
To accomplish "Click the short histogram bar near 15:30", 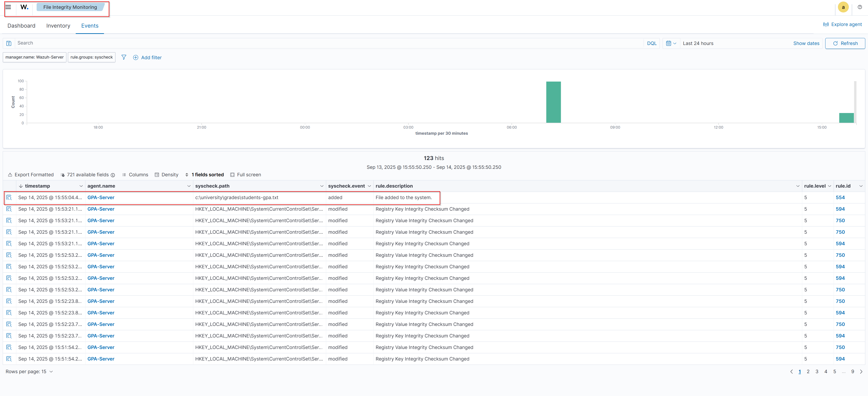I will (x=846, y=118).
